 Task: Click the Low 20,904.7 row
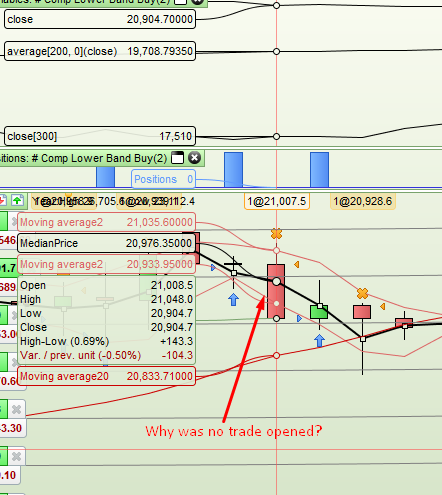106,313
